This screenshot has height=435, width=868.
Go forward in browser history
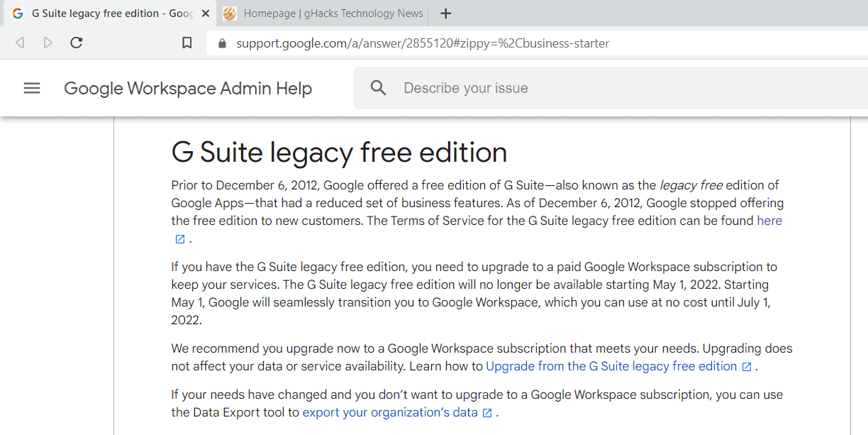point(48,43)
